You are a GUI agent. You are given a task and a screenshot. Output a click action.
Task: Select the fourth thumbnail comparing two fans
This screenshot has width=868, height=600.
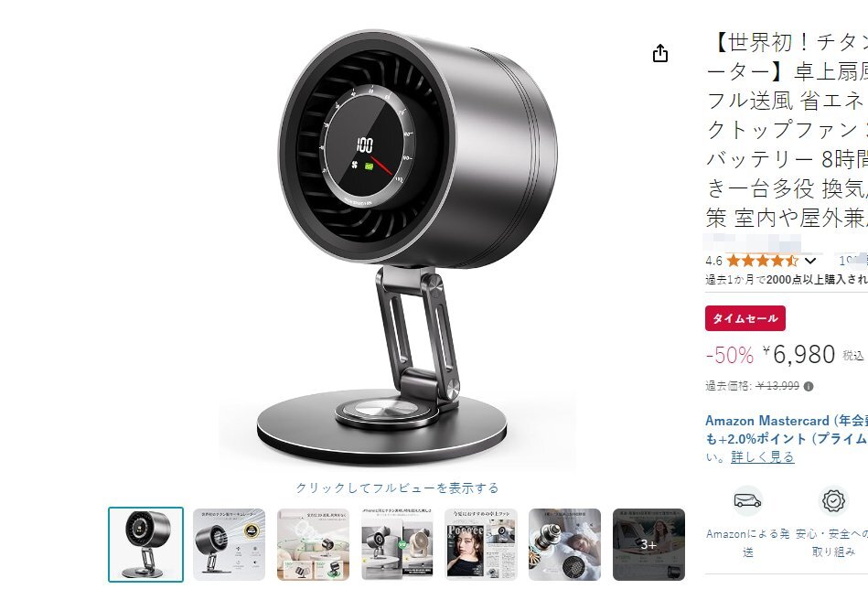[x=397, y=544]
